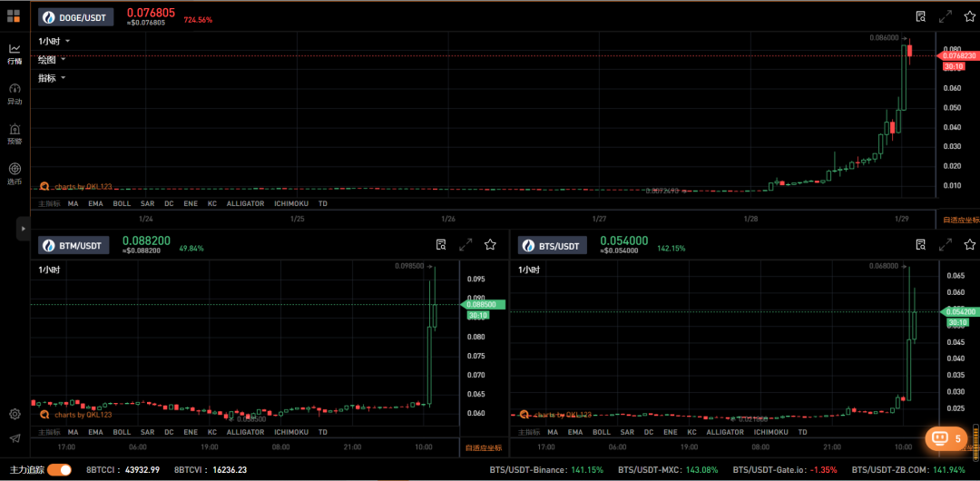Screen dimensions: 980x481
Task: Open the 异动 movement icon in sidebar
Action: pyautogui.click(x=15, y=93)
